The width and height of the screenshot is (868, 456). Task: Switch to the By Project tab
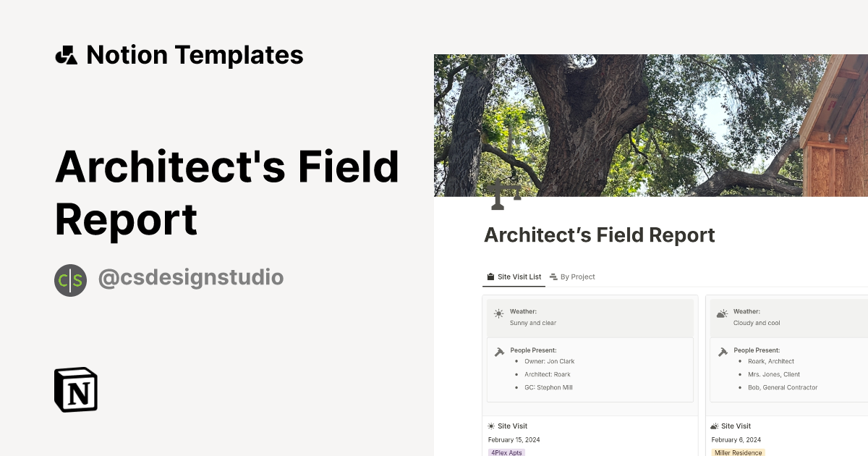[x=572, y=276]
